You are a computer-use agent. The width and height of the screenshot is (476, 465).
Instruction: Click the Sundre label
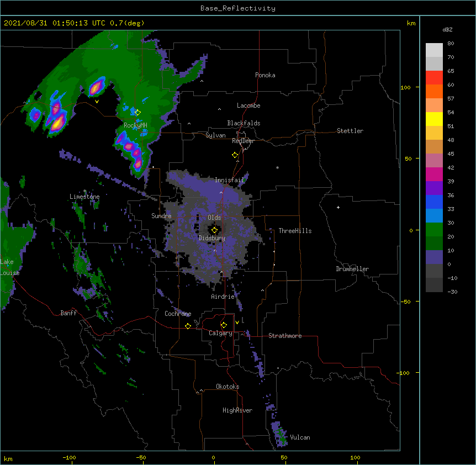[x=161, y=216]
